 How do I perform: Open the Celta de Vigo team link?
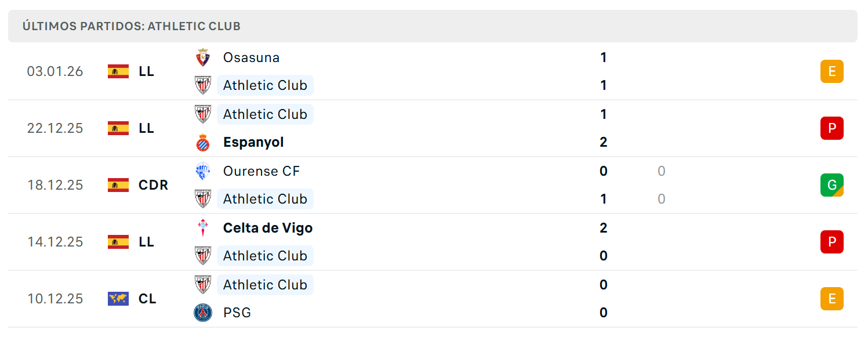[268, 228]
